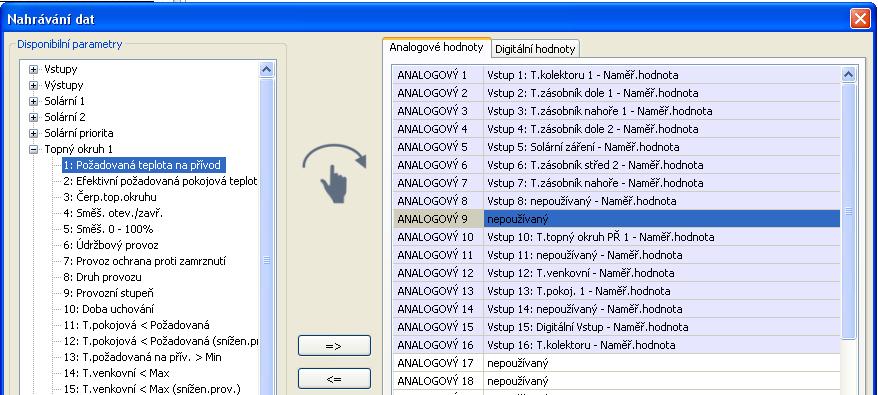Screen dimensions: 878x395
Task: Select row ANALOGOVÝ 1 header cell
Action: pyautogui.click(x=438, y=75)
